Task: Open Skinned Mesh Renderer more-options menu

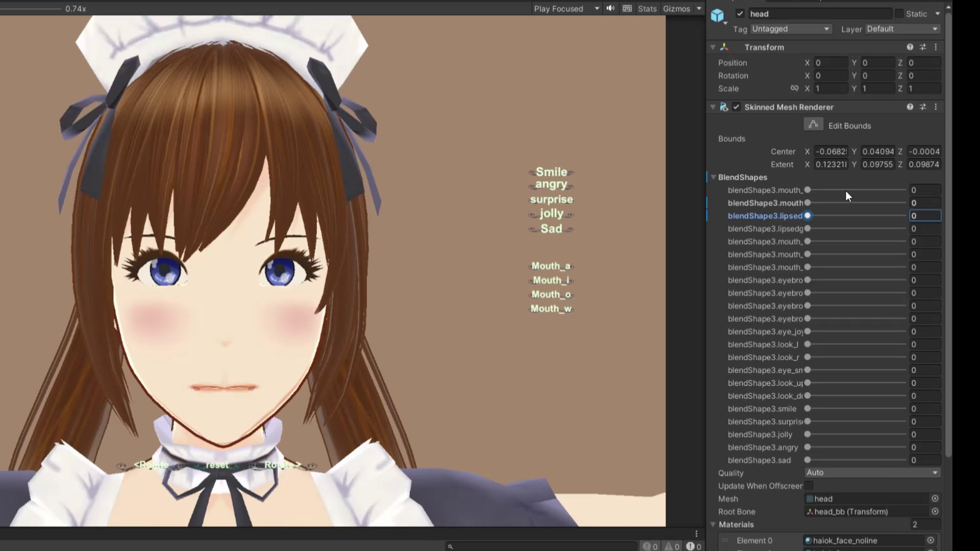Action: tap(936, 107)
